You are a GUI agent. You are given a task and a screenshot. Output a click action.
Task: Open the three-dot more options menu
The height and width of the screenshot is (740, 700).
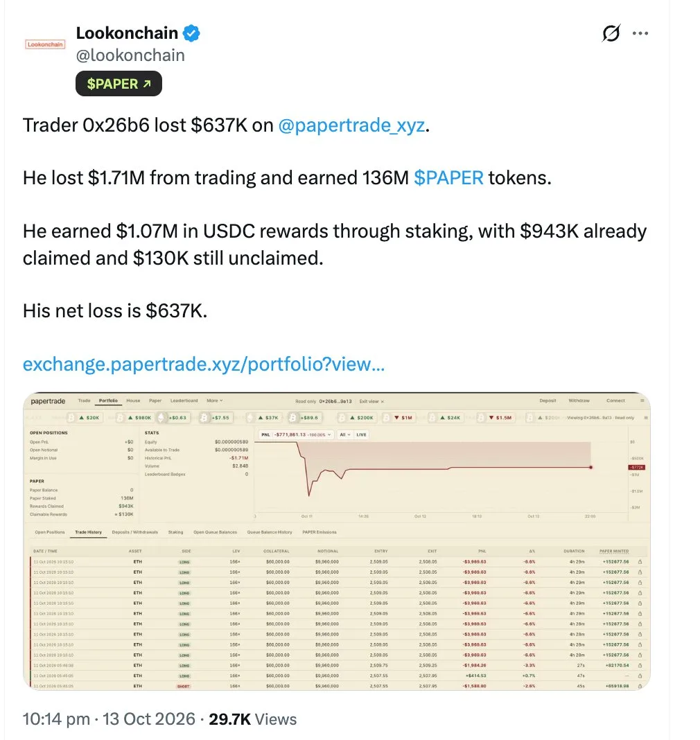640,33
